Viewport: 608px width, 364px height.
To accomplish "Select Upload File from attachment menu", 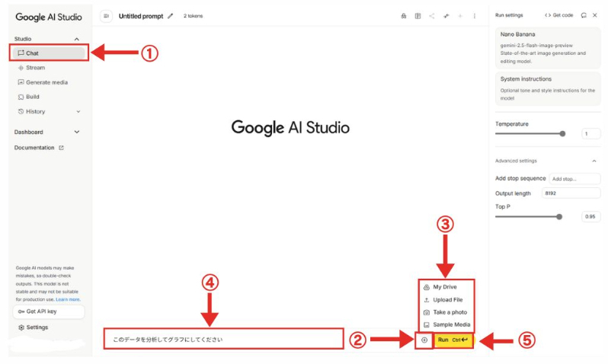I will (x=449, y=300).
